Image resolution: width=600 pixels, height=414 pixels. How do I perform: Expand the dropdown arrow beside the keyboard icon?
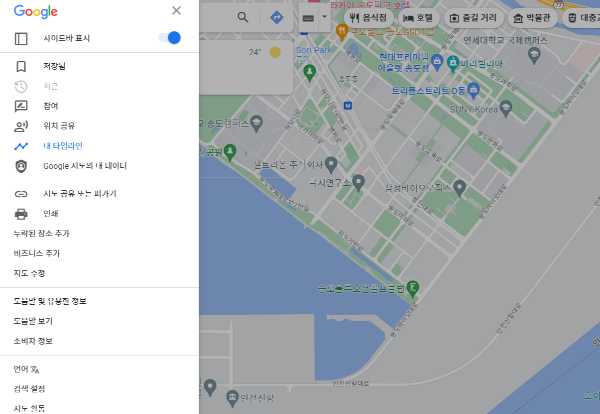(x=324, y=17)
